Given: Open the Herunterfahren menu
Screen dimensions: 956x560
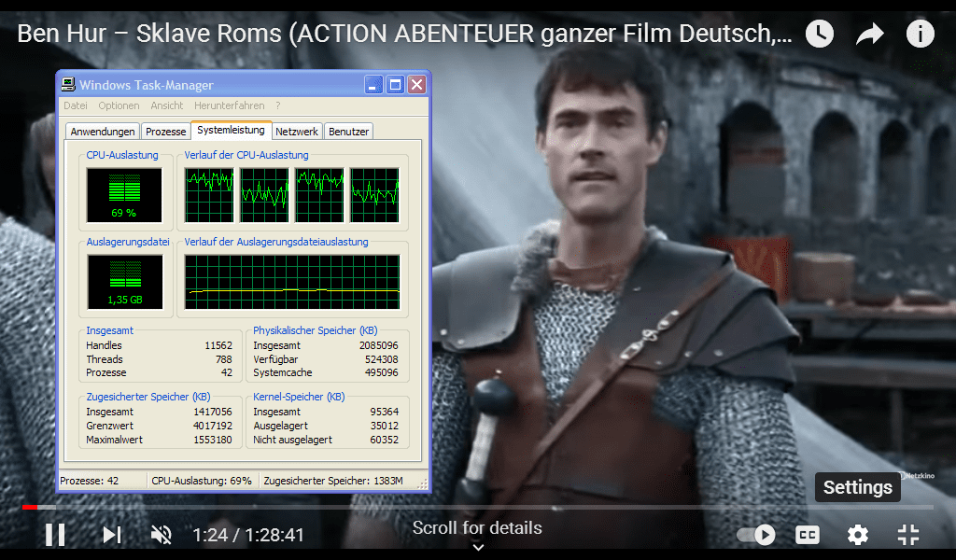Looking at the screenshot, I should click(x=230, y=105).
